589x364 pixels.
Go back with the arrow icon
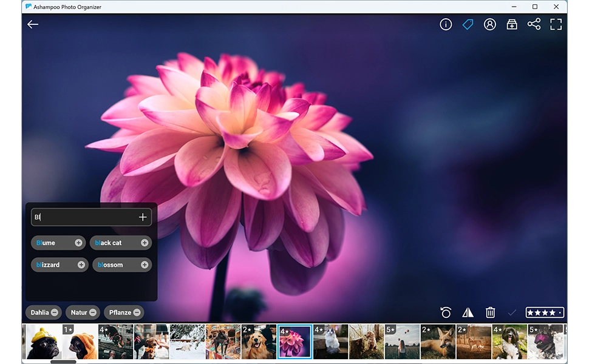[32, 24]
